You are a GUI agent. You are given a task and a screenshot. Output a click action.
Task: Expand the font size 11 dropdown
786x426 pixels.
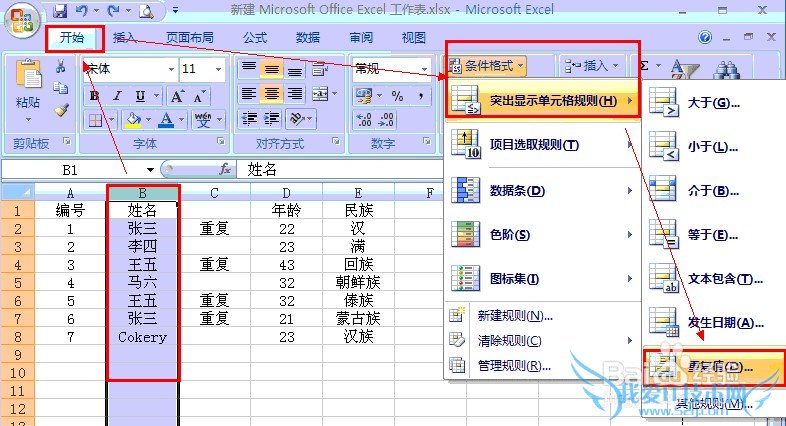point(219,69)
